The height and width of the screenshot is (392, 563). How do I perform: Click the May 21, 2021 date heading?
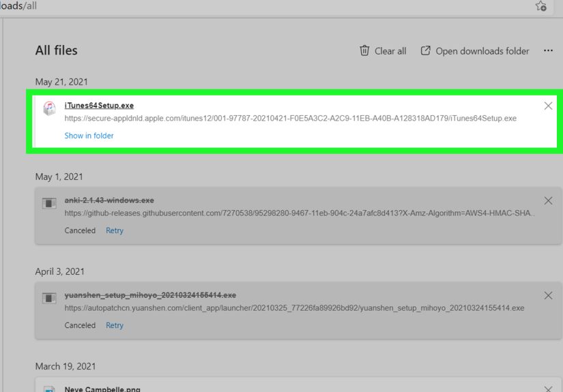pos(61,82)
